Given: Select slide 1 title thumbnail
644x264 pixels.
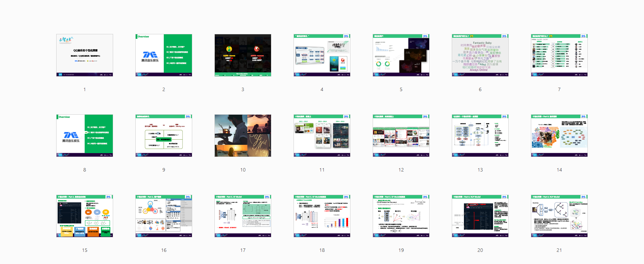Looking at the screenshot, I should pos(85,55).
